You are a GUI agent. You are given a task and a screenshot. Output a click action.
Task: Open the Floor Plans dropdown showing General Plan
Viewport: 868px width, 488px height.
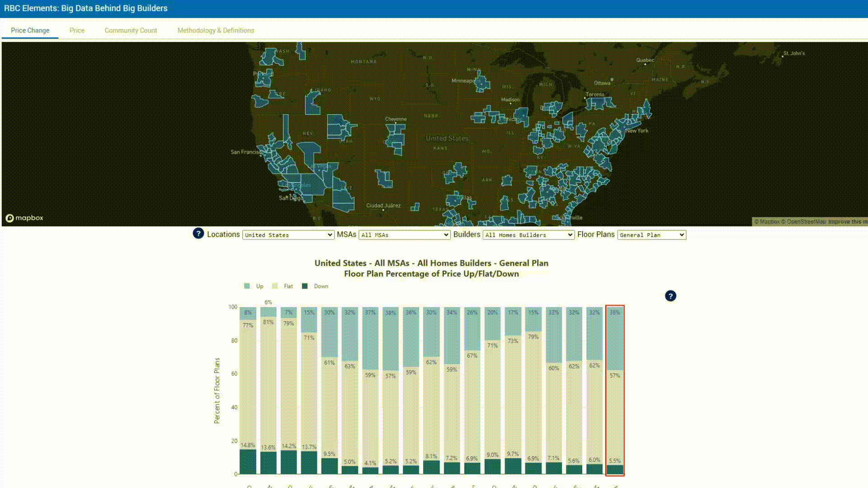pos(652,235)
